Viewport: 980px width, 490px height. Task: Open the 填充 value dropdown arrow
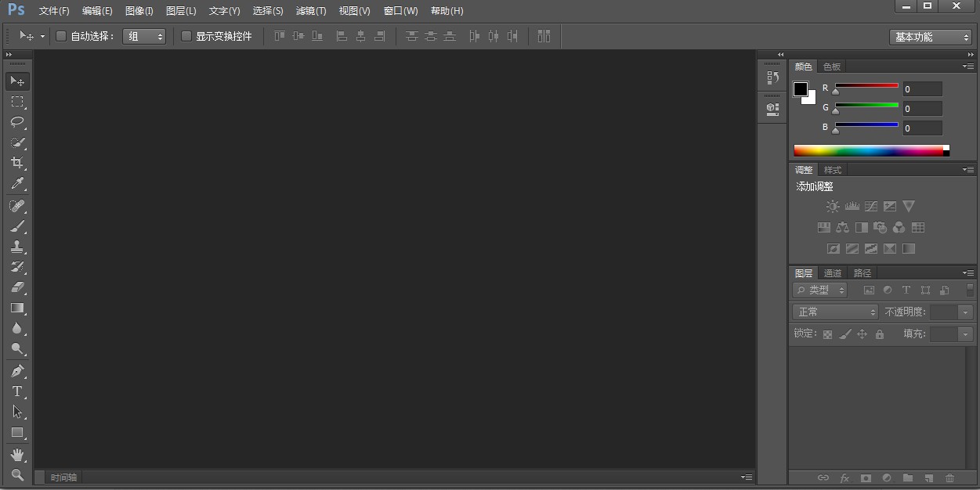tap(965, 334)
